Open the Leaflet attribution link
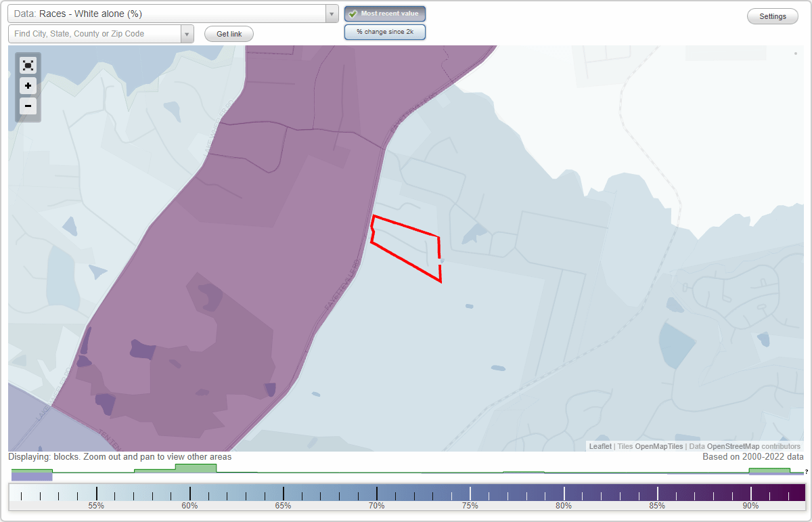 (600, 446)
